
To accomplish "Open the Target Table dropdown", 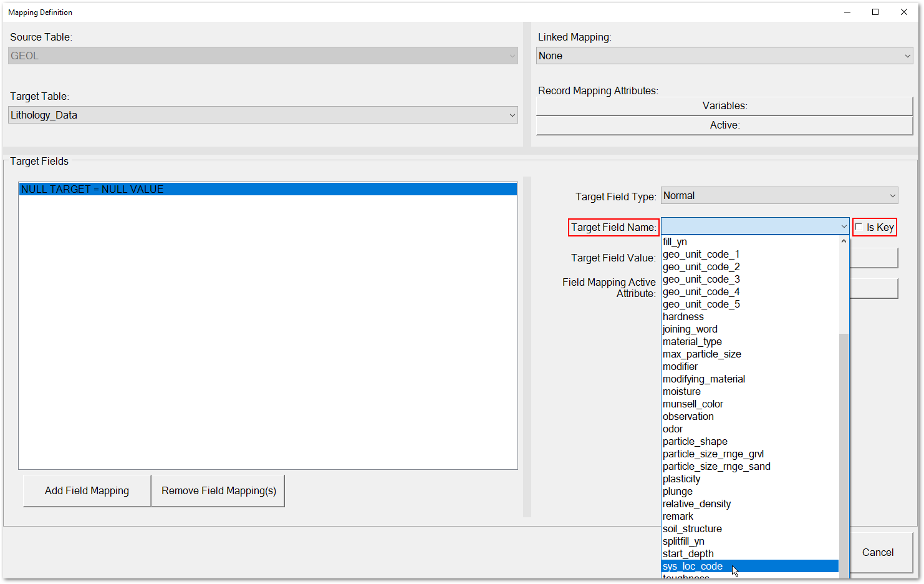I will point(263,115).
